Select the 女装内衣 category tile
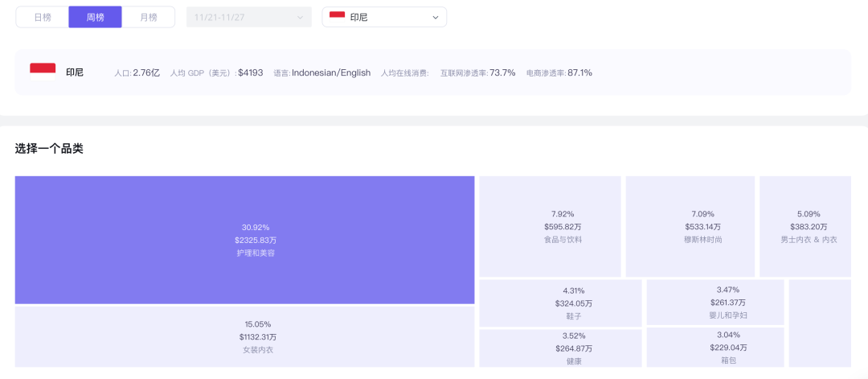The image size is (868, 379). pyautogui.click(x=244, y=336)
